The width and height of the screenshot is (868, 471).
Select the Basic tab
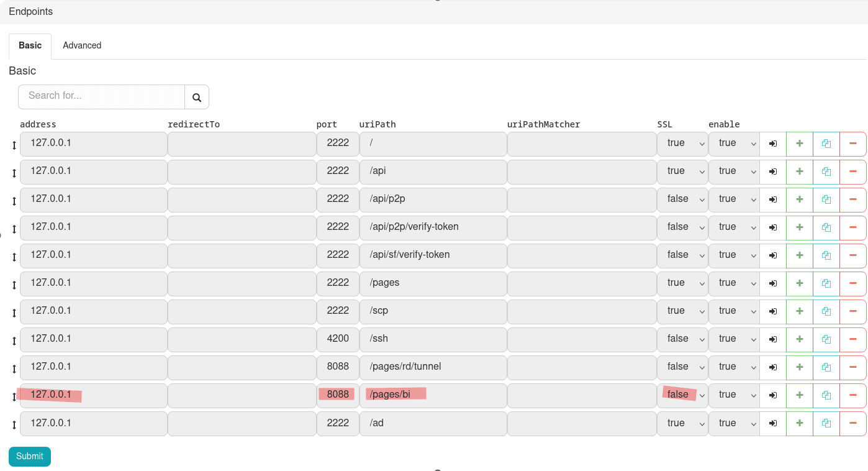click(x=30, y=45)
